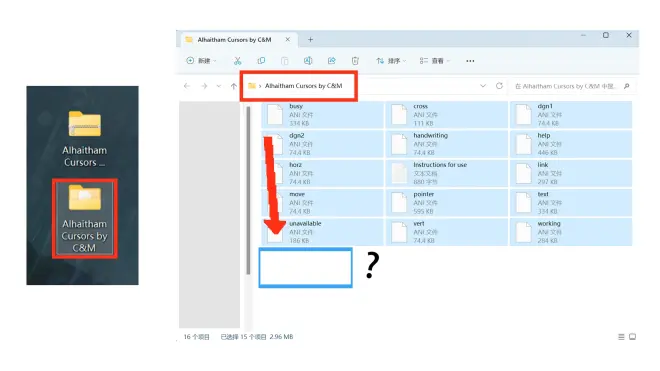Click the cross file icon
This screenshot has width=660, height=371.
(399, 115)
